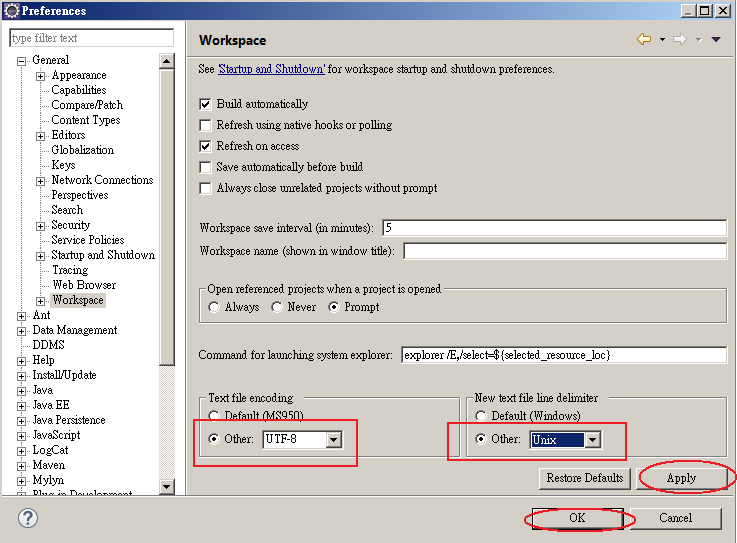This screenshot has width=737, height=543.
Task: Click the back navigation arrow icon
Action: coord(643,40)
